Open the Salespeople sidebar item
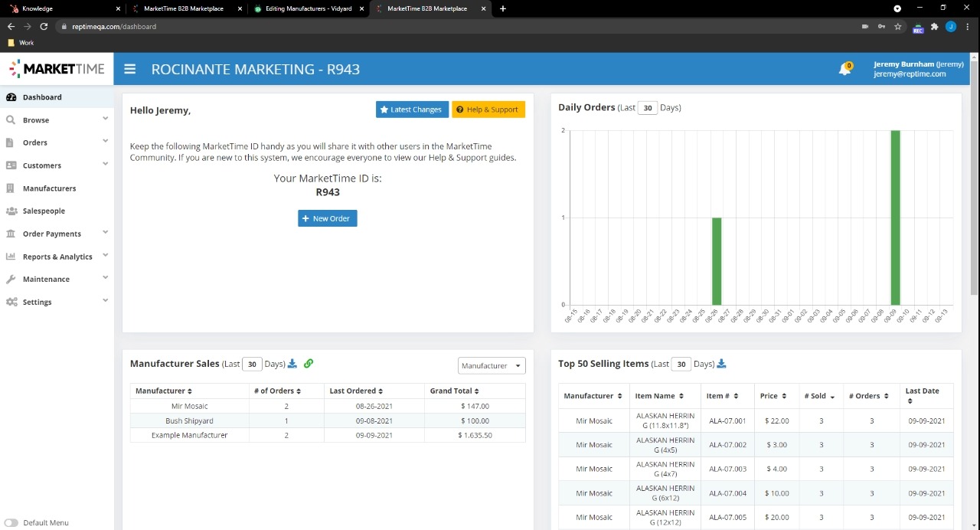 (x=57, y=211)
